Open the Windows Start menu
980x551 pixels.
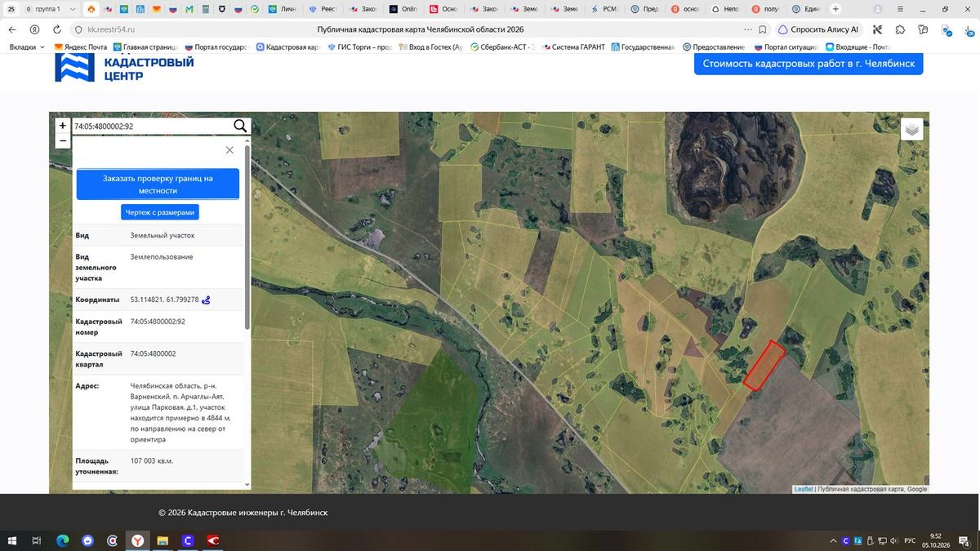point(12,540)
